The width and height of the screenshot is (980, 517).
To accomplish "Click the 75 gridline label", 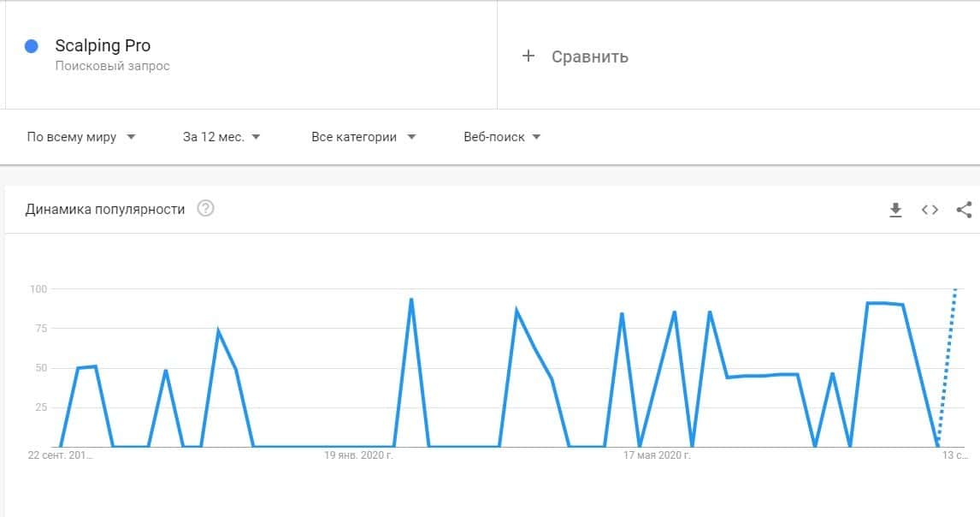I will pyautogui.click(x=39, y=329).
